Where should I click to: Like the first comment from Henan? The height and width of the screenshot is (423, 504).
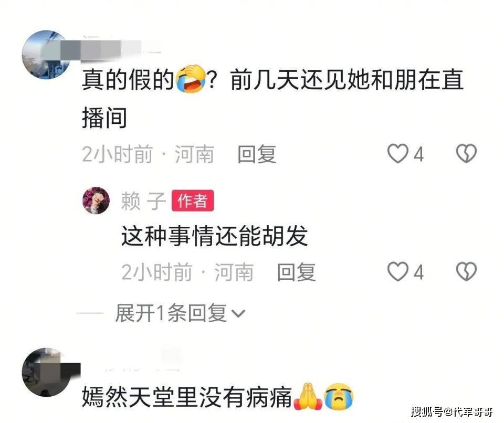pos(397,154)
